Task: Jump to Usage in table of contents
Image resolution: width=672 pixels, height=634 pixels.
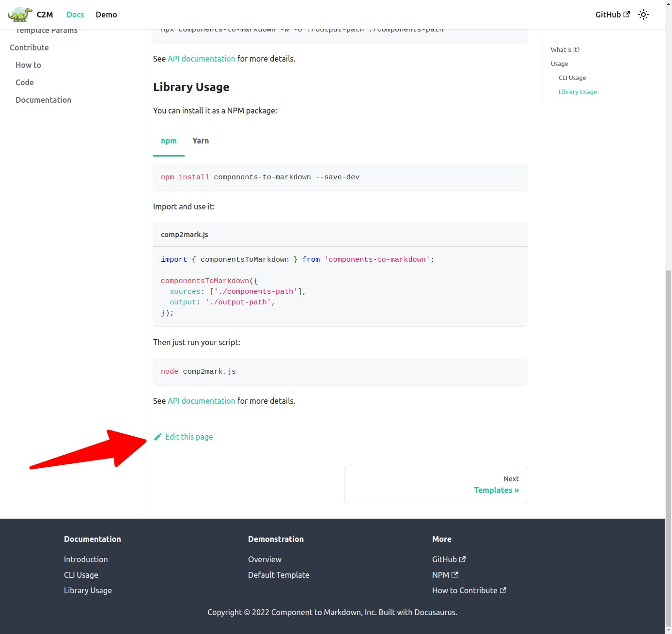Action: tap(559, 63)
